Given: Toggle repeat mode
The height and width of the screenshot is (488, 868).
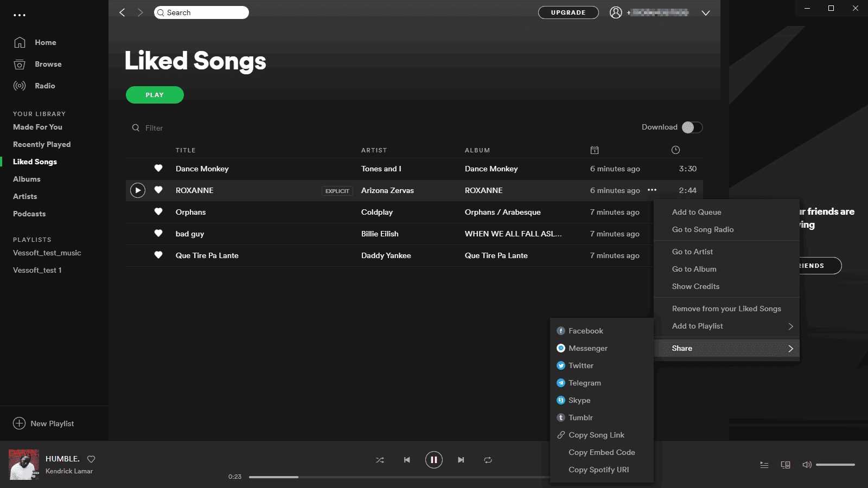Looking at the screenshot, I should pyautogui.click(x=488, y=460).
